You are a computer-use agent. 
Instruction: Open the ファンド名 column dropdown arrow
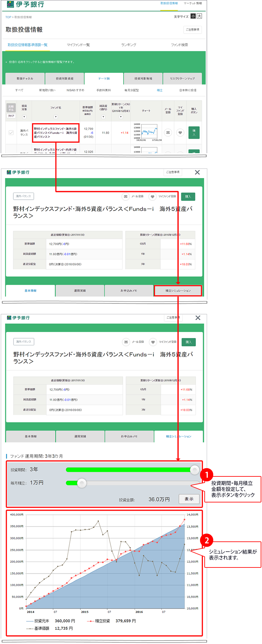tap(56, 117)
